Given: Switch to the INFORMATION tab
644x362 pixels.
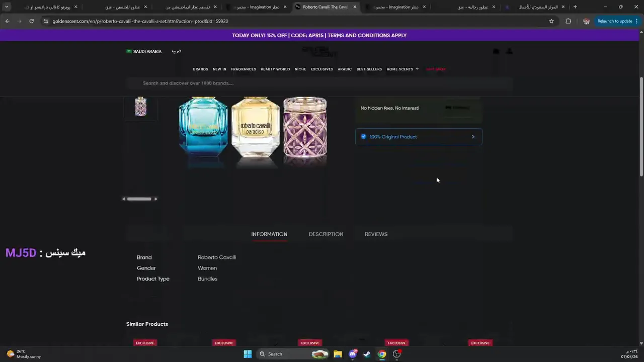Looking at the screenshot, I should pyautogui.click(x=269, y=234).
